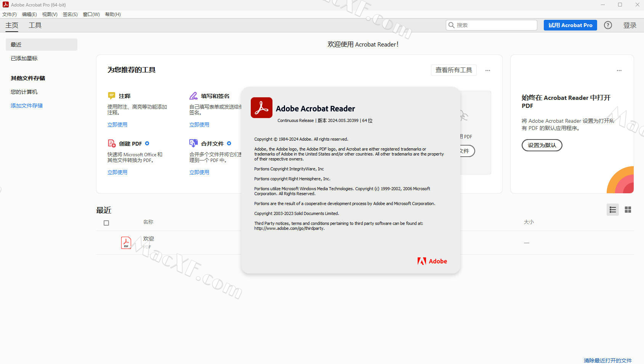Minimize the Acrobat window

tap(603, 5)
